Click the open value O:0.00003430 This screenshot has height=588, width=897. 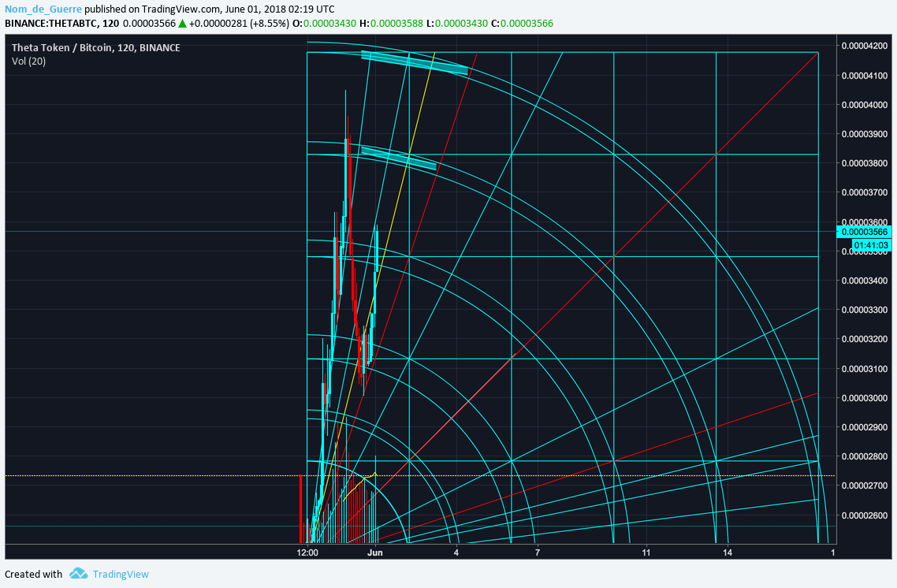coord(325,24)
